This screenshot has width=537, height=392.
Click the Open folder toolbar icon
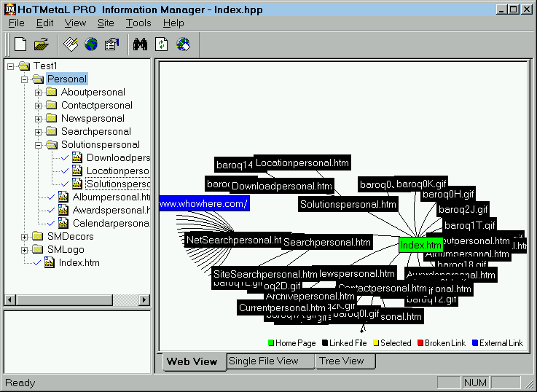click(42, 44)
